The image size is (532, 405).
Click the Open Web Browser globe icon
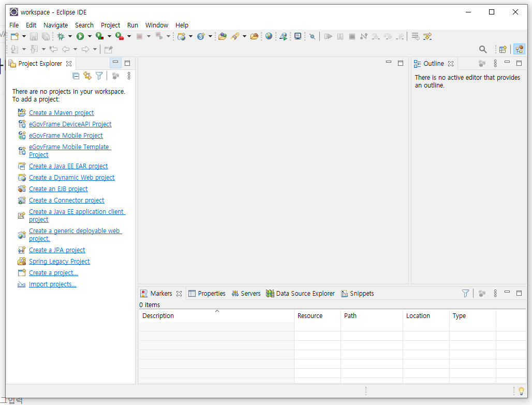pos(269,36)
